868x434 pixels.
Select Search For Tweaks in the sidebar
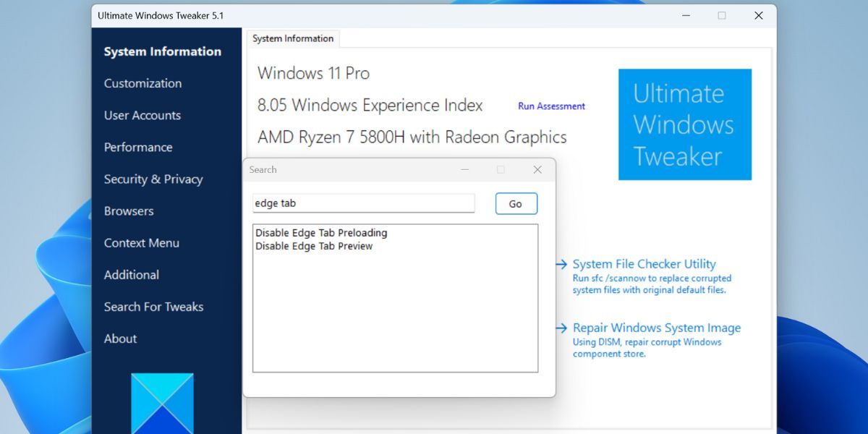(153, 306)
